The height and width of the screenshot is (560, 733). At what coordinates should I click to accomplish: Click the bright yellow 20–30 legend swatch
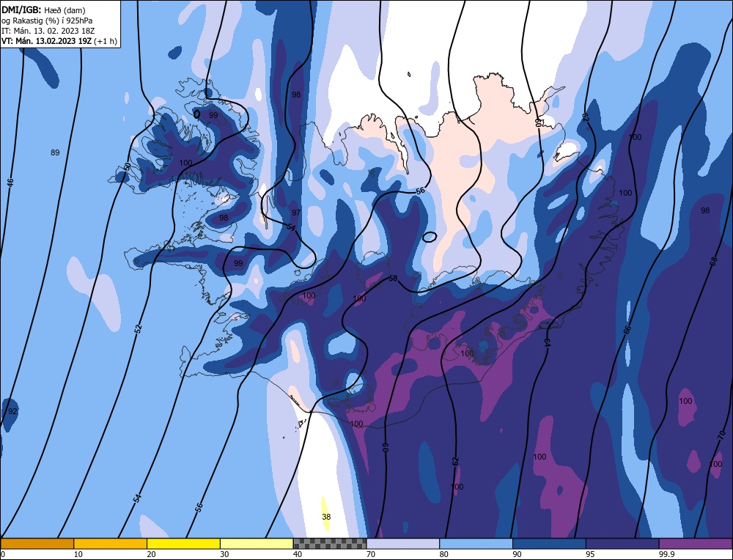click(x=183, y=543)
